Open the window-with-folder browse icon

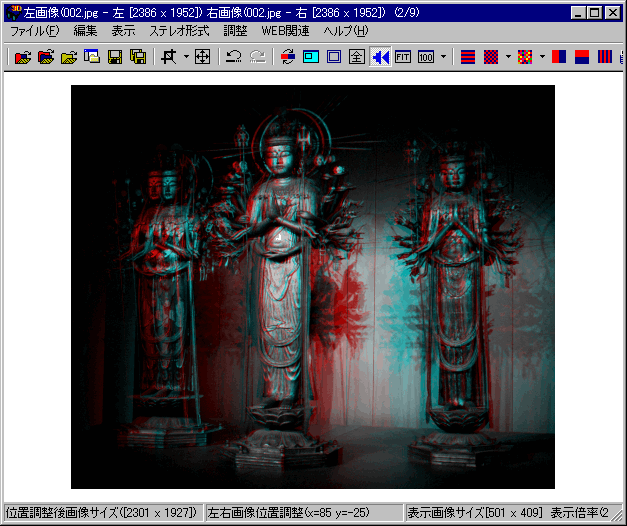coord(92,57)
